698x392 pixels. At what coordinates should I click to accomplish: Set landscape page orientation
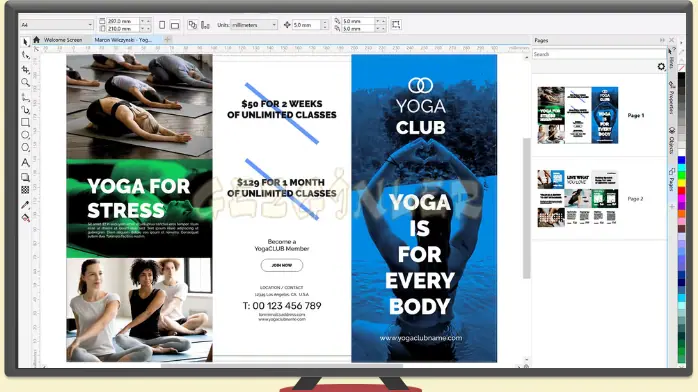pyautogui.click(x=175, y=25)
